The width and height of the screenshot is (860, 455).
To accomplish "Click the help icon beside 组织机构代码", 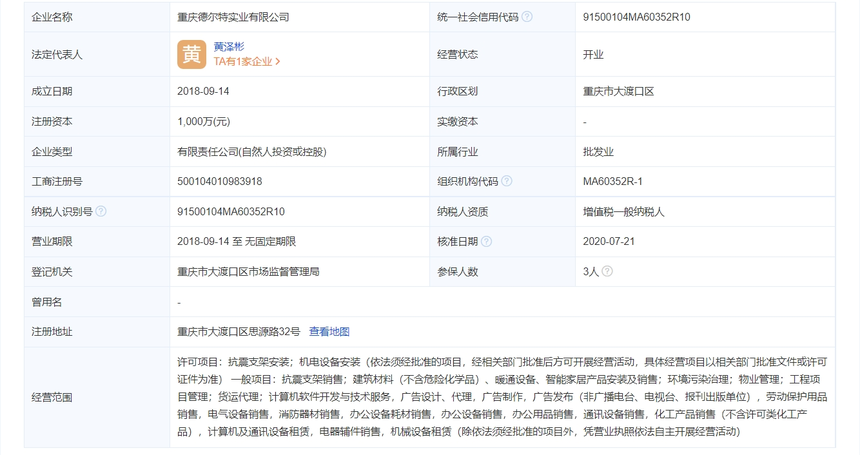I will point(507,181).
